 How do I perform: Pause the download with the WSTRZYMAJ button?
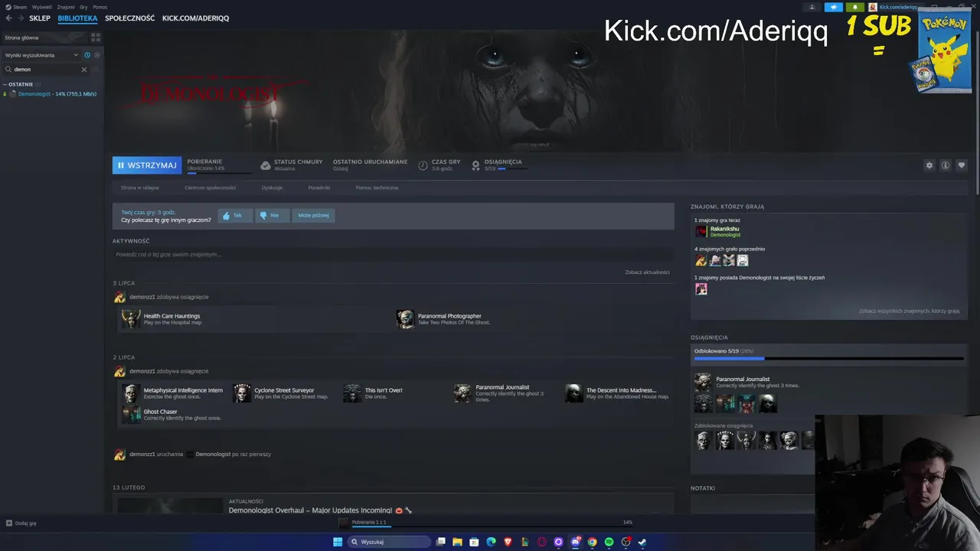tap(147, 165)
